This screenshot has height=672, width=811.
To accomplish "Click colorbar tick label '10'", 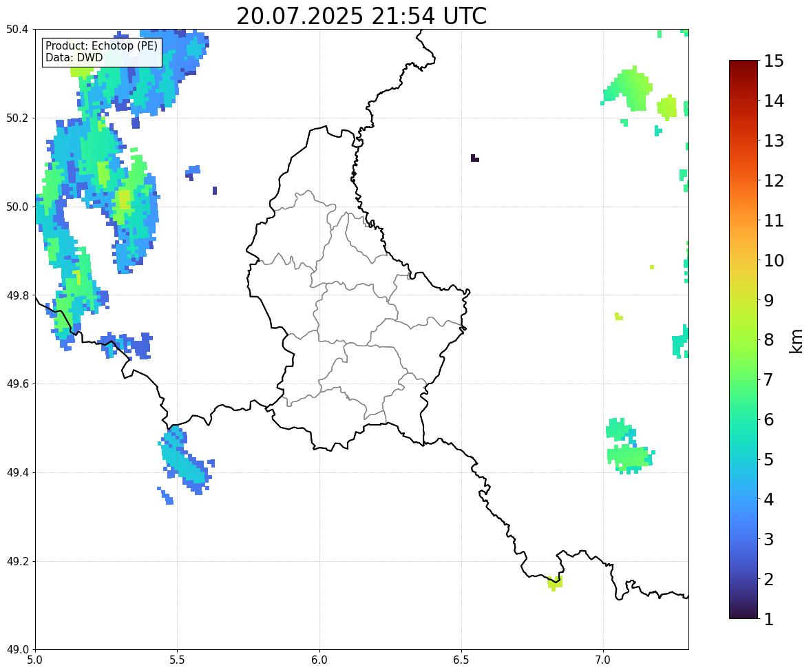I will click(x=774, y=260).
